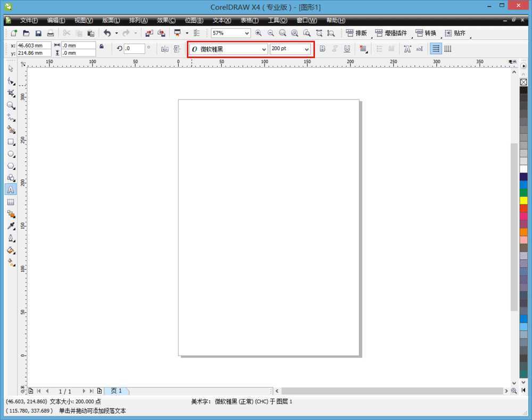Viewport: 532px width, 420px height.
Task: Pick the yellow color swatch in palette
Action: (523, 200)
